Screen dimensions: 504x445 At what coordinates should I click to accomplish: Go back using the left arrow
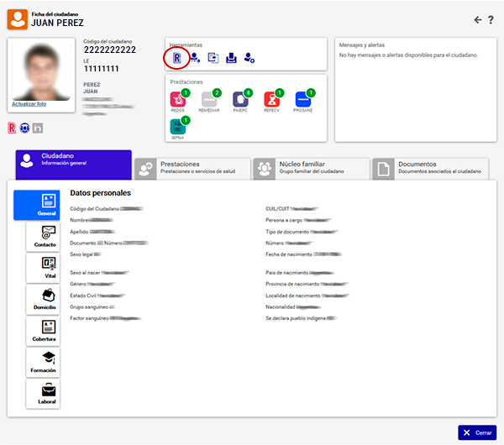tap(478, 19)
